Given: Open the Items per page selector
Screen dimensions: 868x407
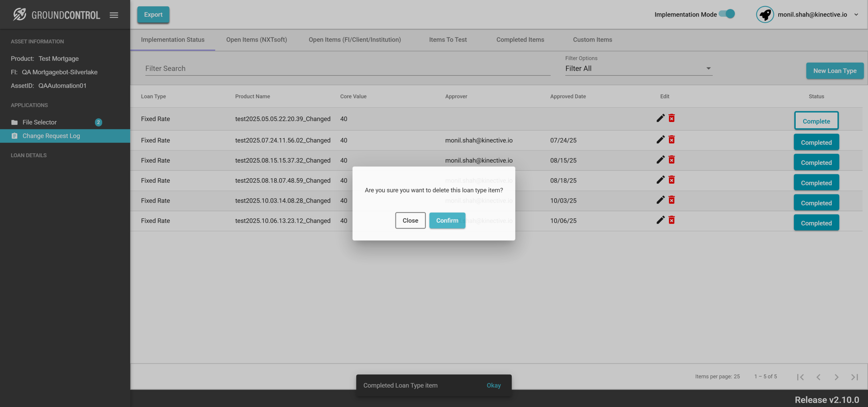Looking at the screenshot, I should click(737, 376).
